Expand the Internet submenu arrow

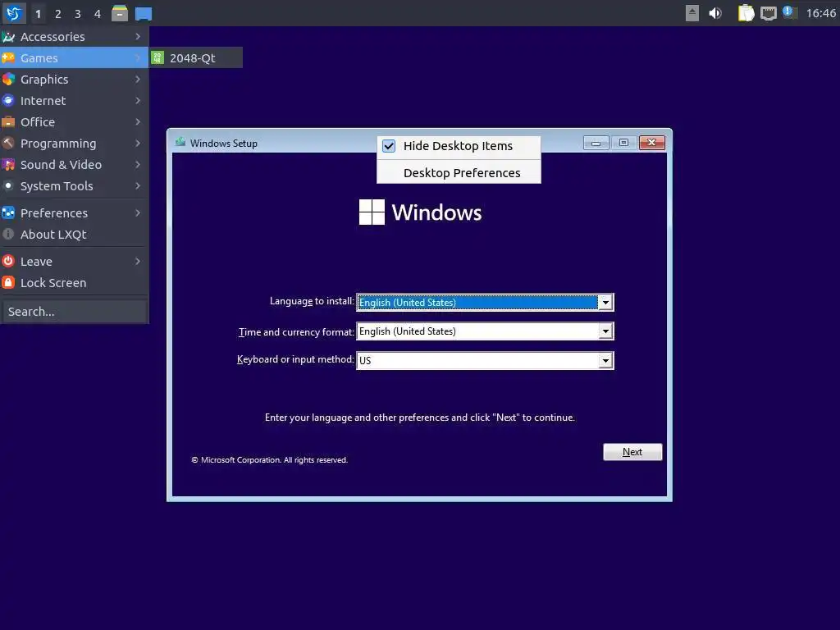tap(138, 101)
